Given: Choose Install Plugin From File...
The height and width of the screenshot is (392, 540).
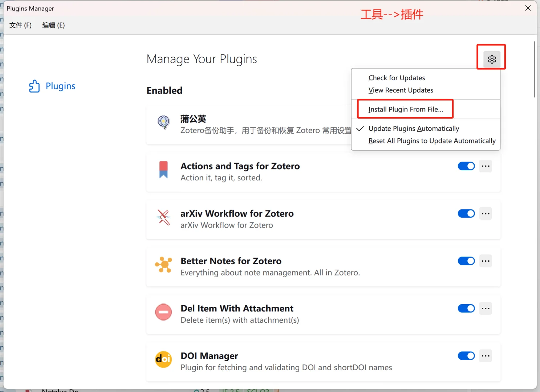Looking at the screenshot, I should (x=426, y=109).
